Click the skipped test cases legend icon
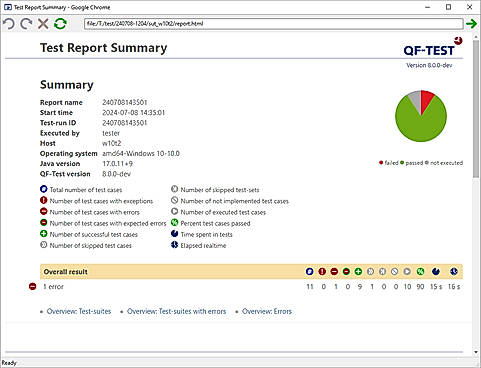 (44, 245)
